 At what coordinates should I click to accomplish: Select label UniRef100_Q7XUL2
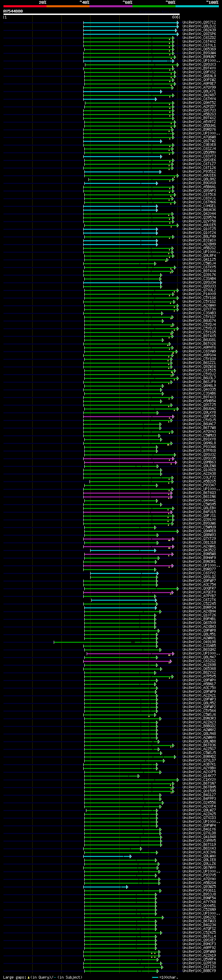coord(199,290)
